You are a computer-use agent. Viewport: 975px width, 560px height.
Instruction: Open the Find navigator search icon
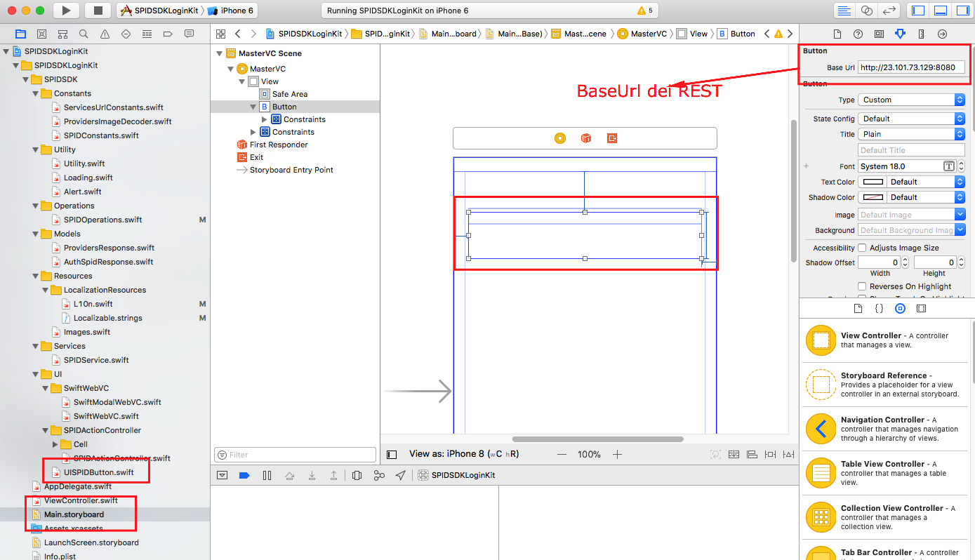click(x=84, y=34)
